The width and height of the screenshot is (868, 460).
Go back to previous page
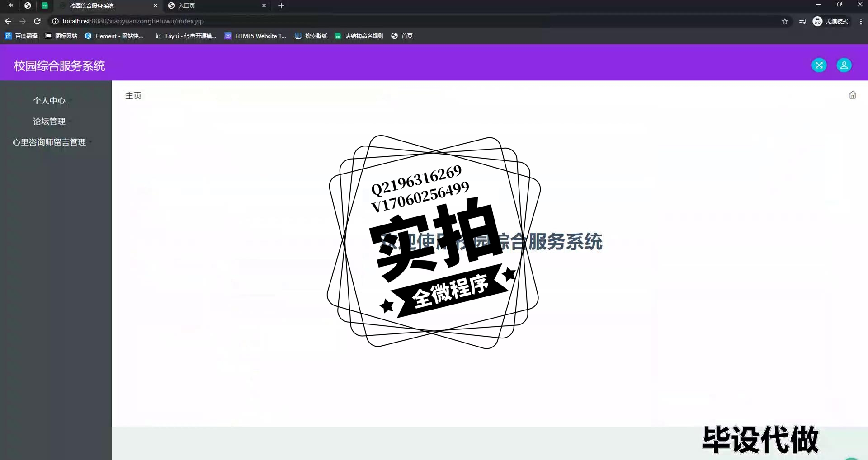(x=8, y=21)
